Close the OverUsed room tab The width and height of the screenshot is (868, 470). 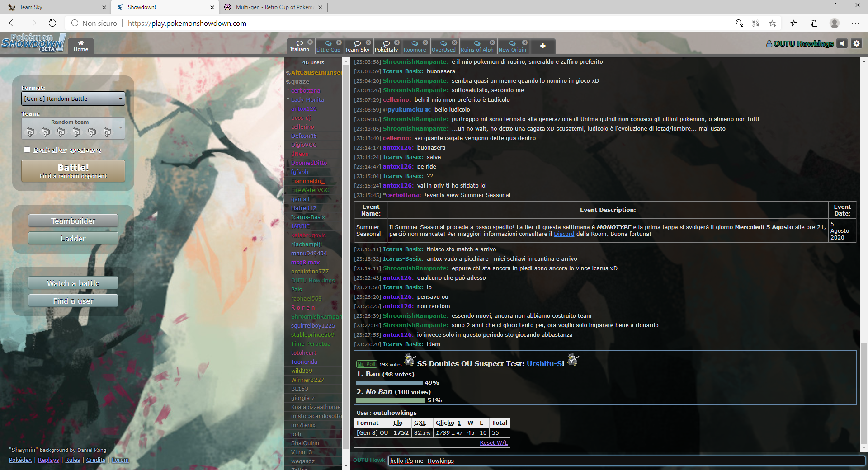(x=455, y=42)
